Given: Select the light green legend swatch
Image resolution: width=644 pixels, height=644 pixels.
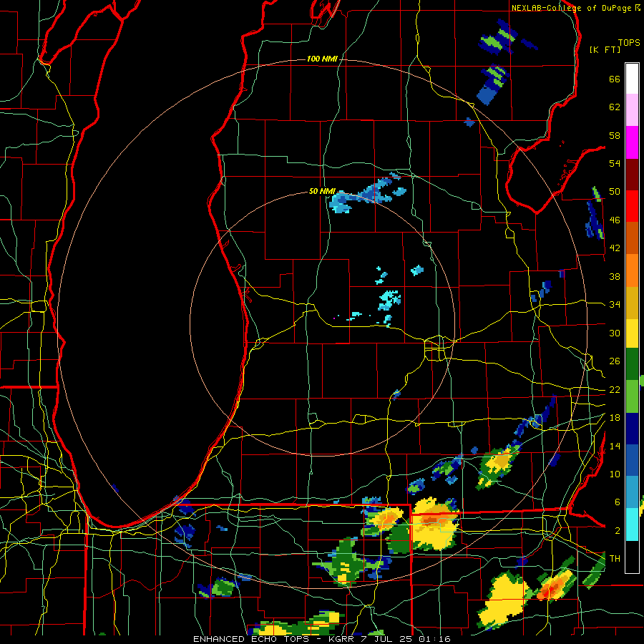Looking at the screenshot, I should pos(632,396).
